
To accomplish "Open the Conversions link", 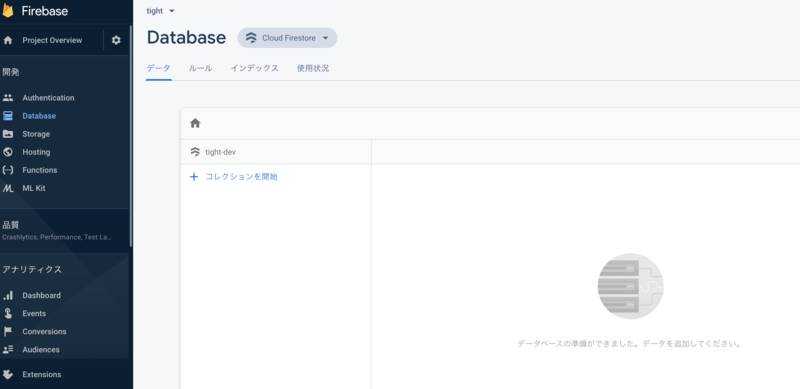I will click(x=44, y=331).
